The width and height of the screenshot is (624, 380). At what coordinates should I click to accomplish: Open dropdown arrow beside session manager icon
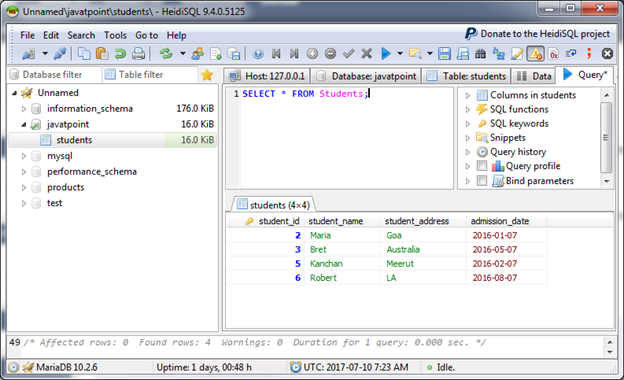point(45,53)
